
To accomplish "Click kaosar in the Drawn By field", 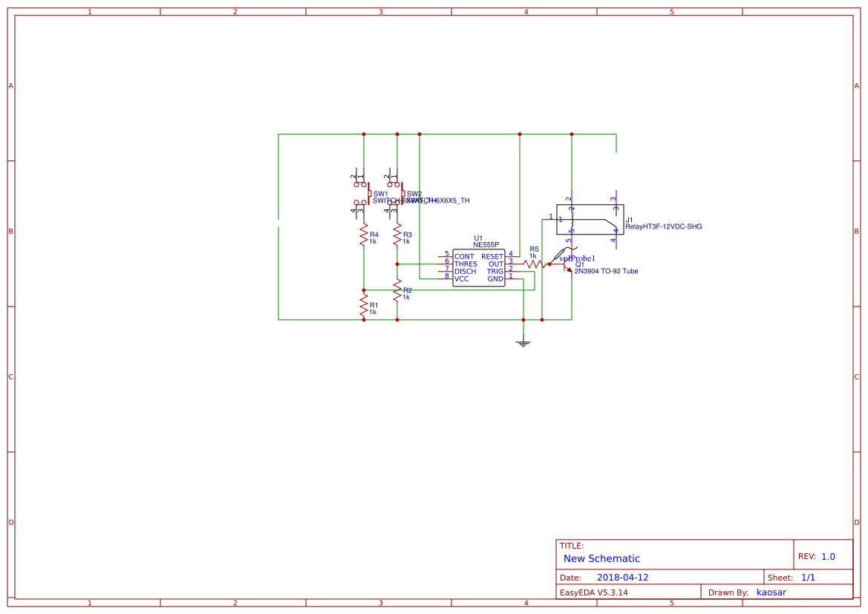I will [x=771, y=592].
